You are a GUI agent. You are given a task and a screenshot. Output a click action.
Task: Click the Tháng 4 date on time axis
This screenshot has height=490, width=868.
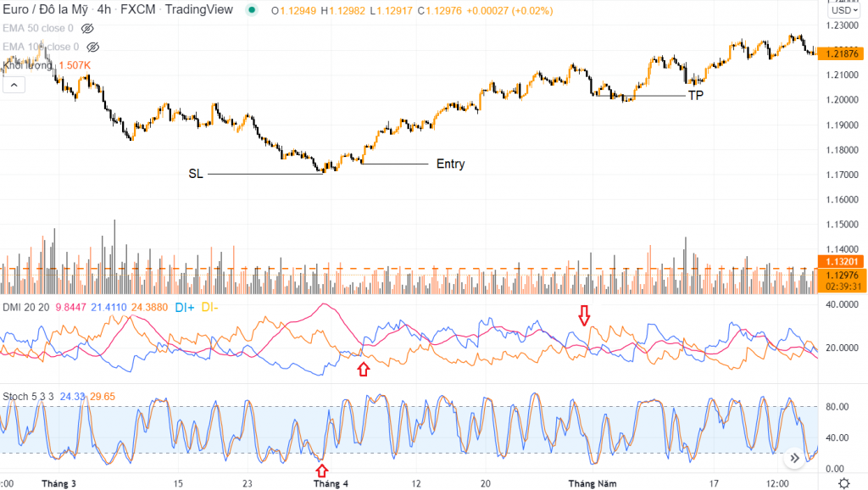[331, 483]
